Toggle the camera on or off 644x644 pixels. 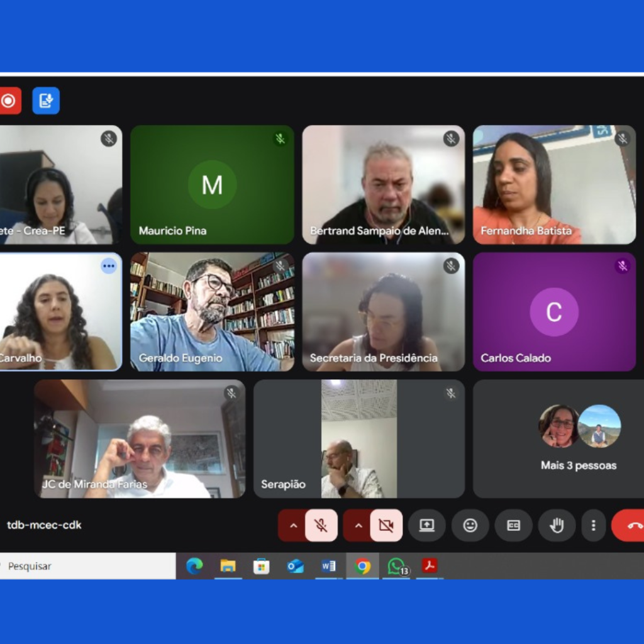tap(386, 526)
